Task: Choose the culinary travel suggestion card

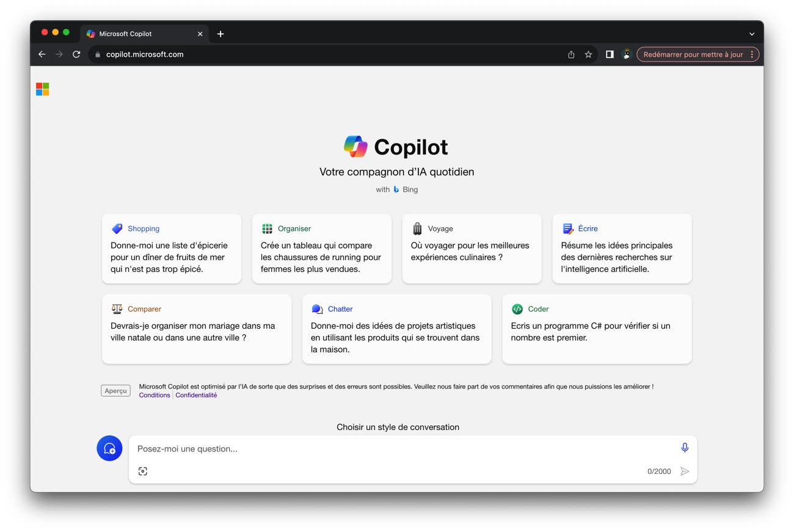Action: (472, 249)
